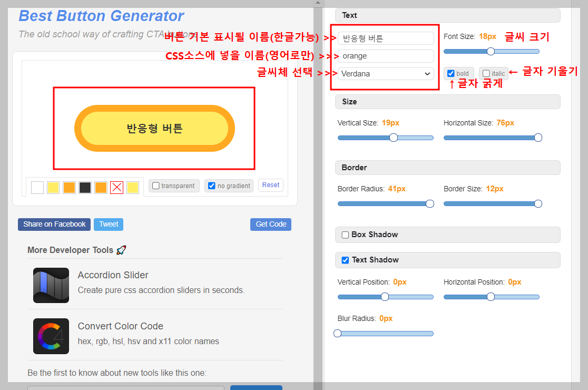Toggle the transparent background option

(x=155, y=186)
